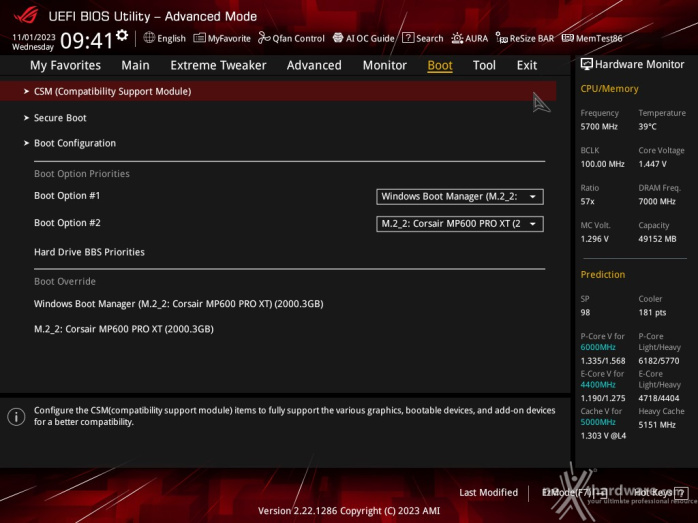
Task: Open the Search question-mark icon
Action: coord(408,38)
